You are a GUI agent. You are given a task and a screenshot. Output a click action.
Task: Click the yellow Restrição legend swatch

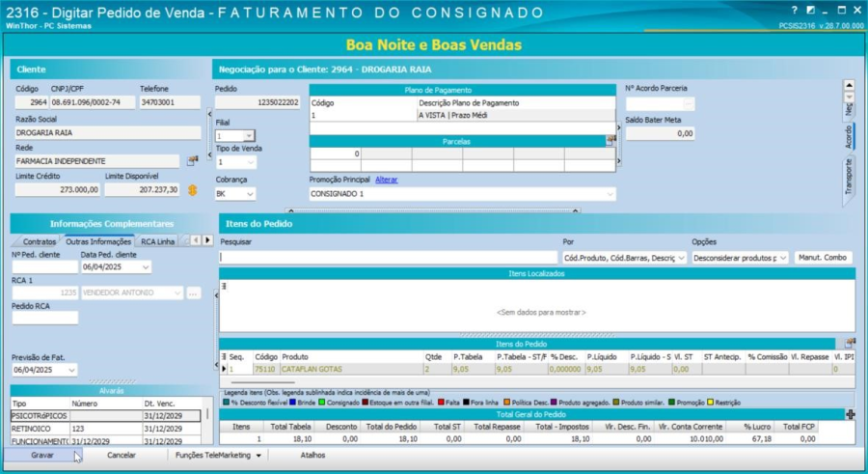(710, 403)
